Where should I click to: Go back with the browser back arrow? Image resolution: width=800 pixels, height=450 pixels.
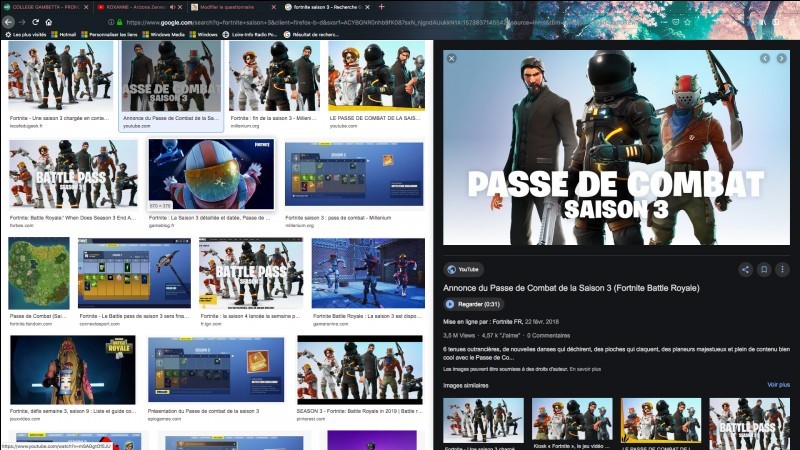click(8, 22)
